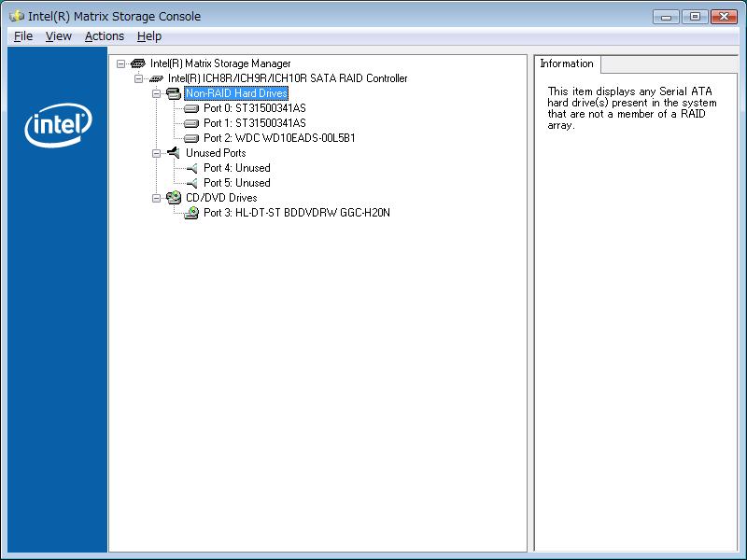747x560 pixels.
Task: Collapse the Unused Ports branch
Action: coord(156,153)
